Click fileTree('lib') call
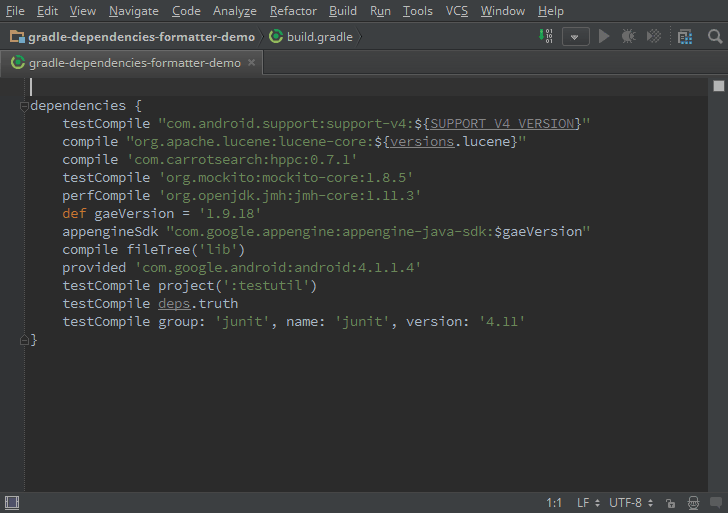This screenshot has height=513, width=728. click(x=186, y=250)
